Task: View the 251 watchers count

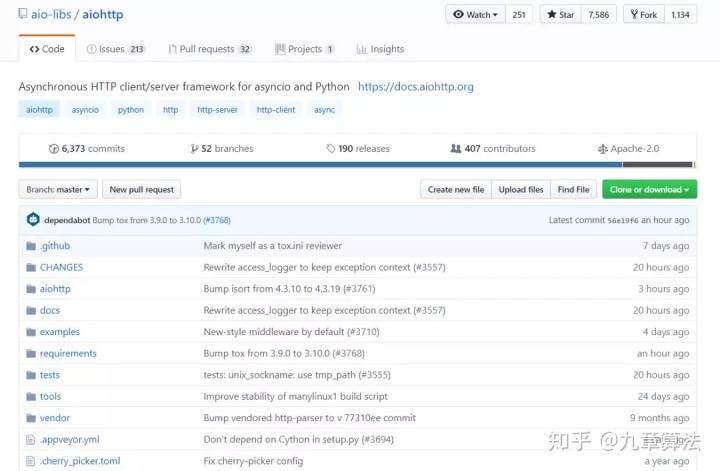Action: [519, 14]
